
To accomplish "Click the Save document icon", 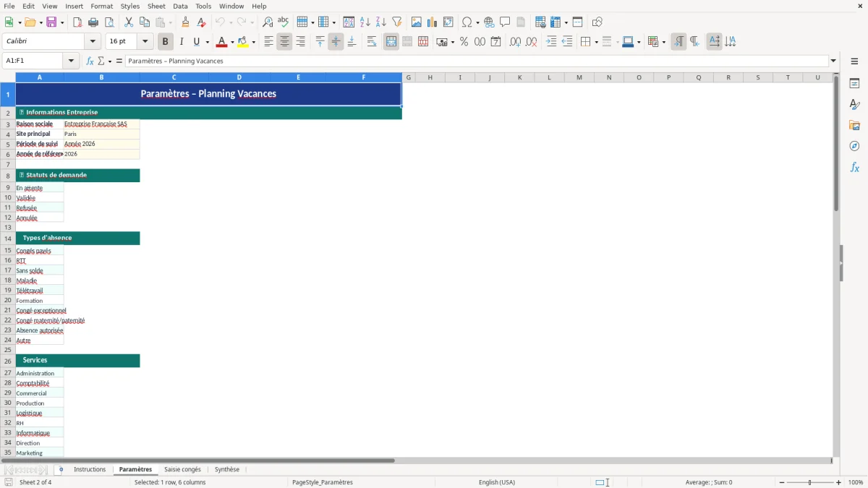I will coord(51,22).
